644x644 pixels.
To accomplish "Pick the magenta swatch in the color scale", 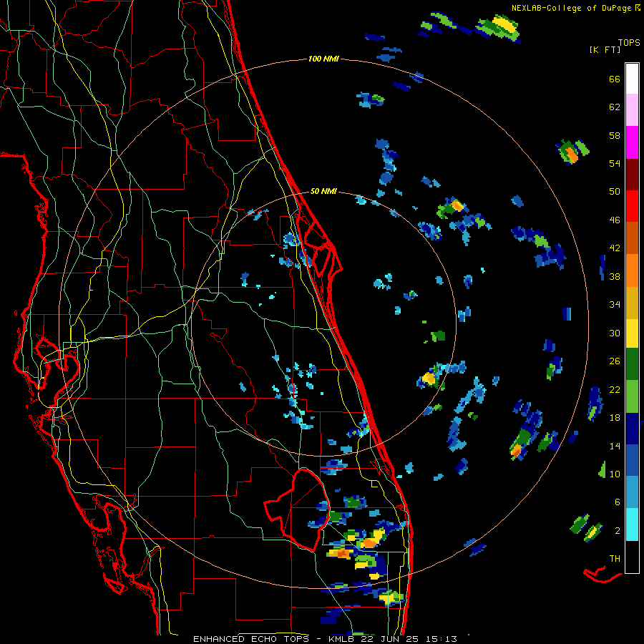I will [632, 142].
